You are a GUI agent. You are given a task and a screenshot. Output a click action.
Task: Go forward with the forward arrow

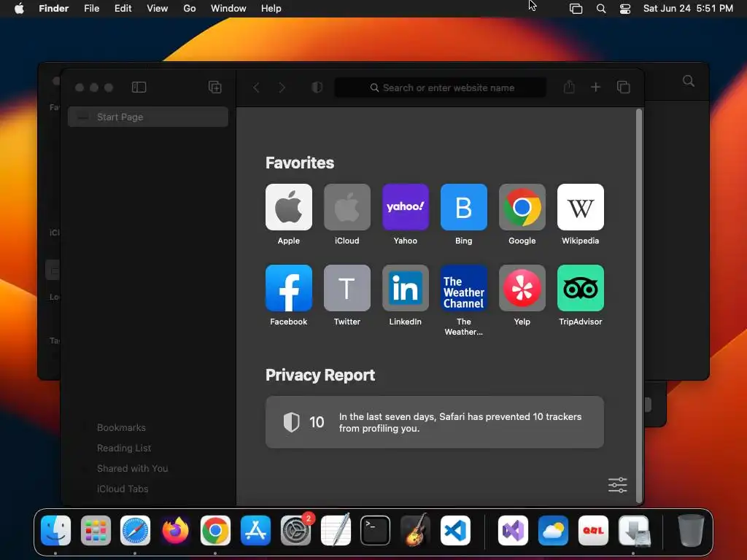click(x=282, y=87)
